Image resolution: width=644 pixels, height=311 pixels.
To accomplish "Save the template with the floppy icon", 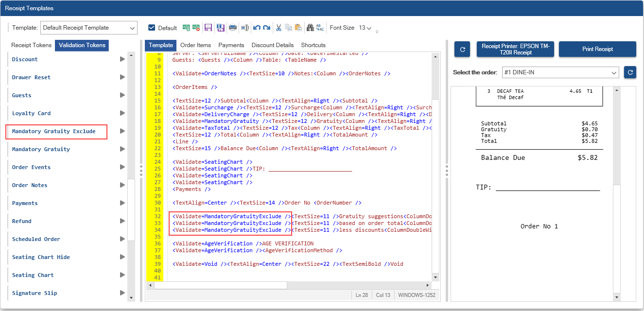I will click(x=208, y=28).
